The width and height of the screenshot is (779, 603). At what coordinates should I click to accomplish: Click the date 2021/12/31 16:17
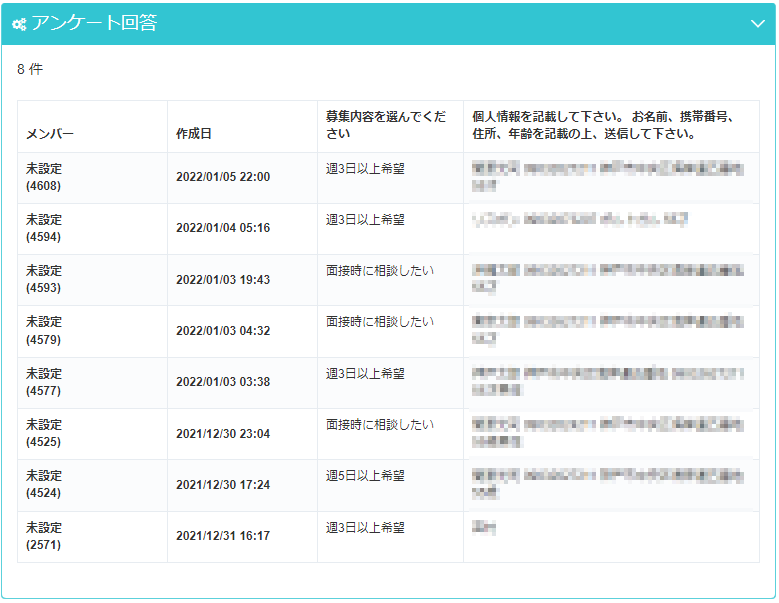tap(223, 537)
